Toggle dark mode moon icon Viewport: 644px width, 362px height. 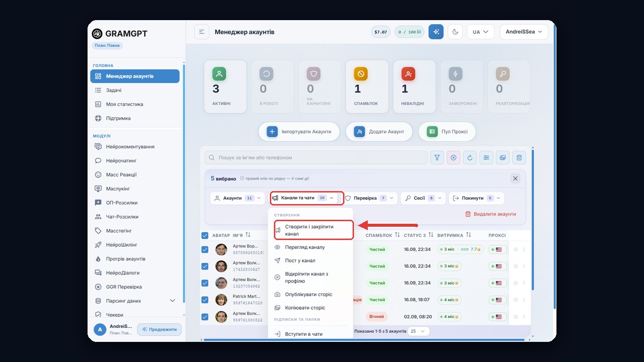455,32
